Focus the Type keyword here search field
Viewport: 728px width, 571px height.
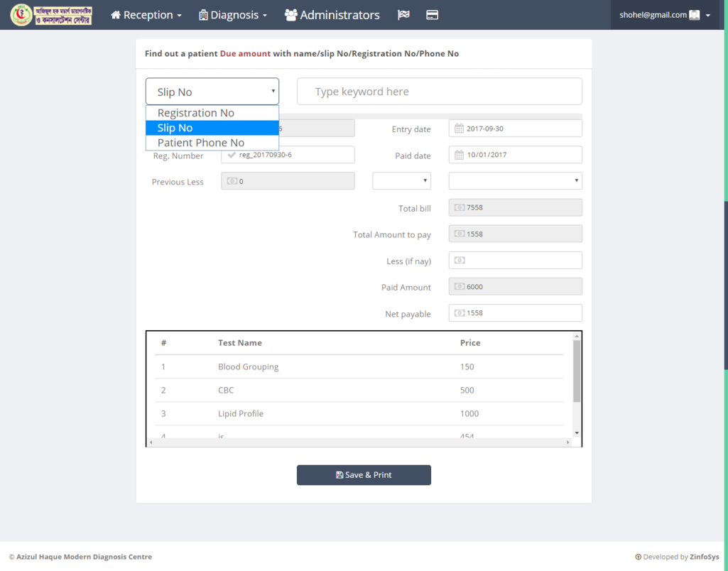[439, 92]
